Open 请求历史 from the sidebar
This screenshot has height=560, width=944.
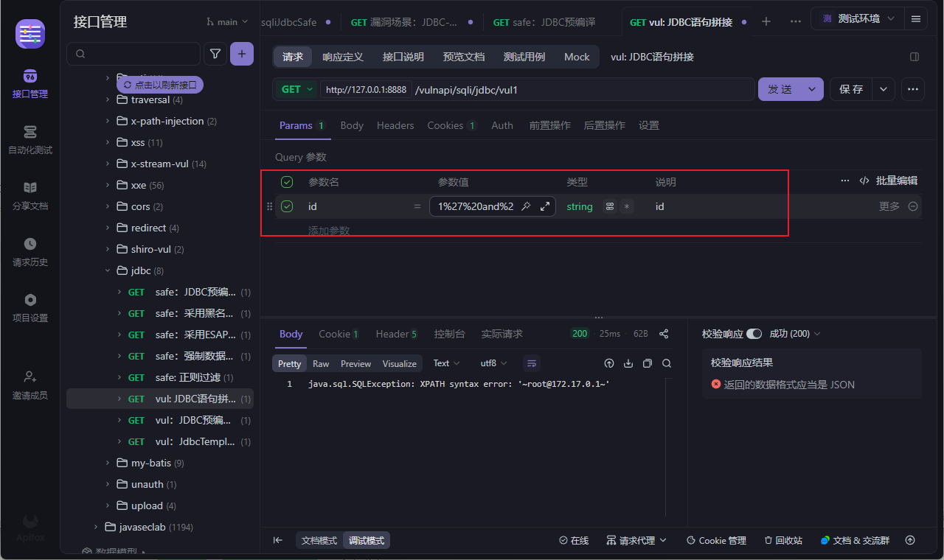tap(30, 251)
